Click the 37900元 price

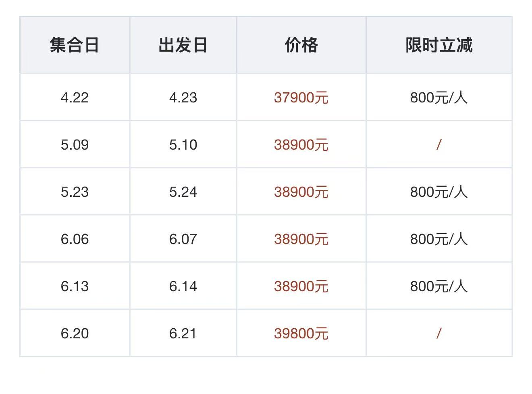click(301, 98)
